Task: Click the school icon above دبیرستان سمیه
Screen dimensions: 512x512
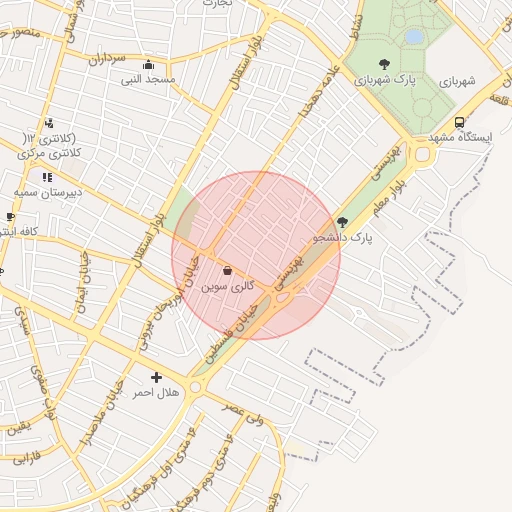Action: coord(48,177)
